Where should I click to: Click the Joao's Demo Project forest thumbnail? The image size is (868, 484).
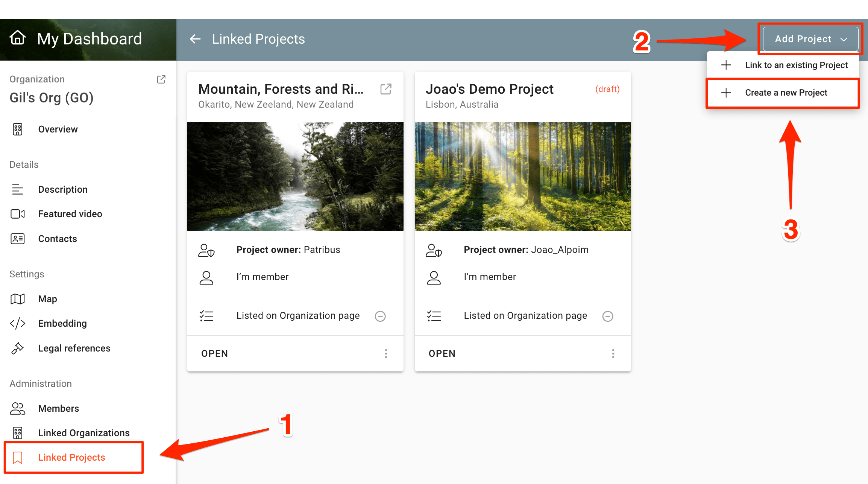[x=523, y=176]
